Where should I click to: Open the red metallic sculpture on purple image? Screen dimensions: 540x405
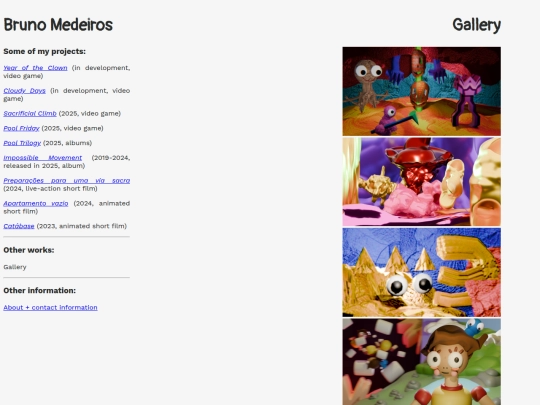(x=422, y=182)
